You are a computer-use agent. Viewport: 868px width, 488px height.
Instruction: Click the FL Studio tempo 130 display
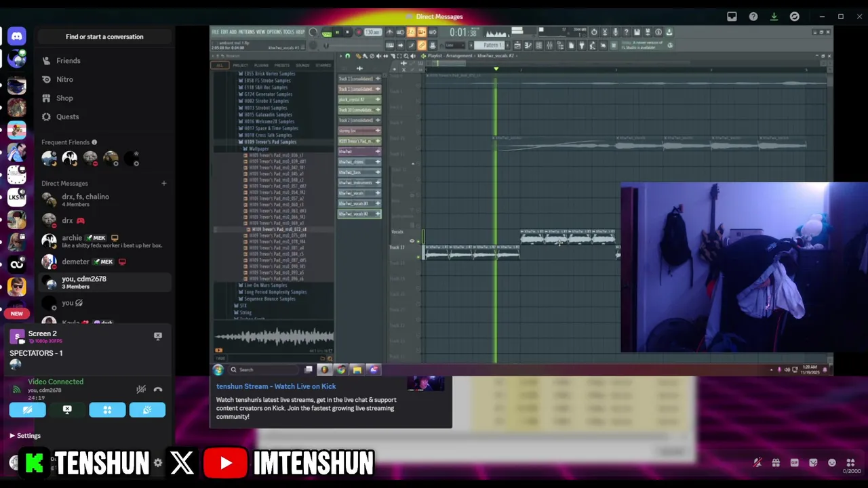pyautogui.click(x=373, y=32)
